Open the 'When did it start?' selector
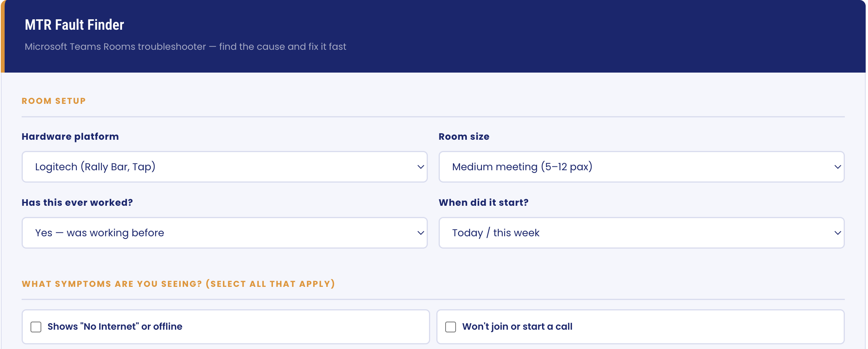 (641, 233)
